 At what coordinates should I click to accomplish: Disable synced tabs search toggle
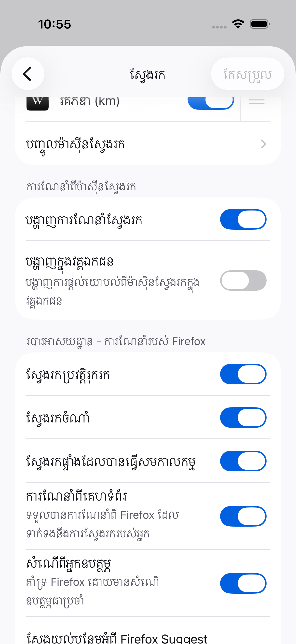click(x=243, y=461)
